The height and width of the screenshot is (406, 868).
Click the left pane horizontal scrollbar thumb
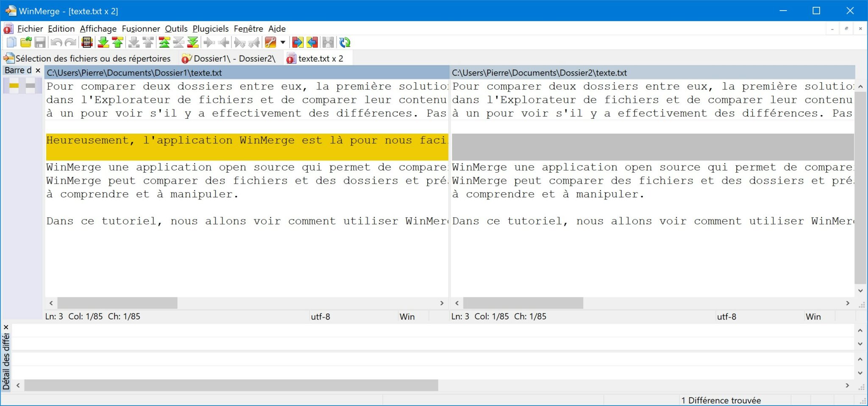coord(117,303)
